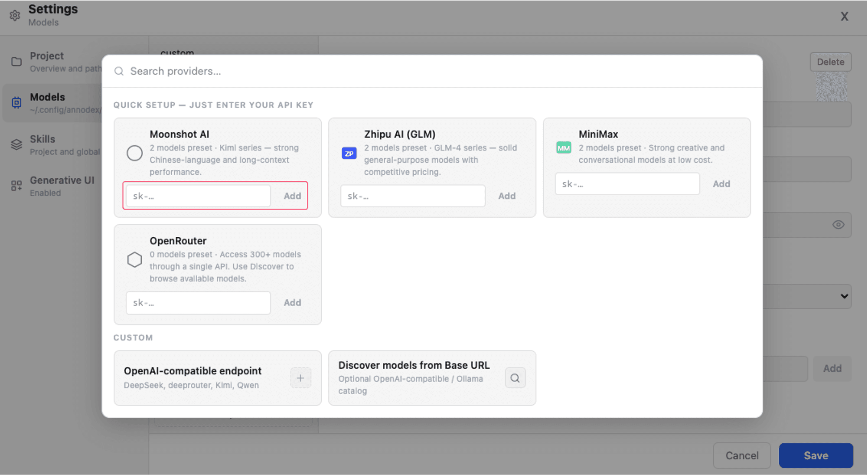868x475 pixels.
Task: Add the MiniMax provider
Action: [721, 184]
